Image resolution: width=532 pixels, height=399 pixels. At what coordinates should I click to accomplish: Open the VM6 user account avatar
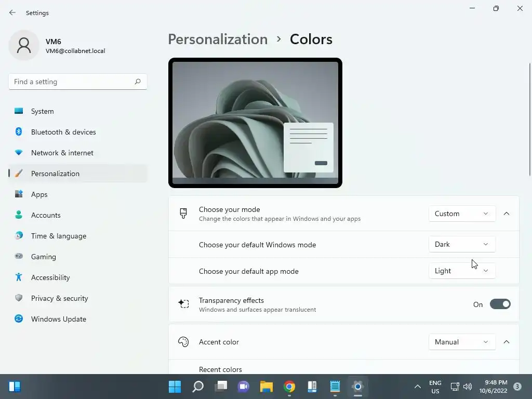(x=24, y=46)
